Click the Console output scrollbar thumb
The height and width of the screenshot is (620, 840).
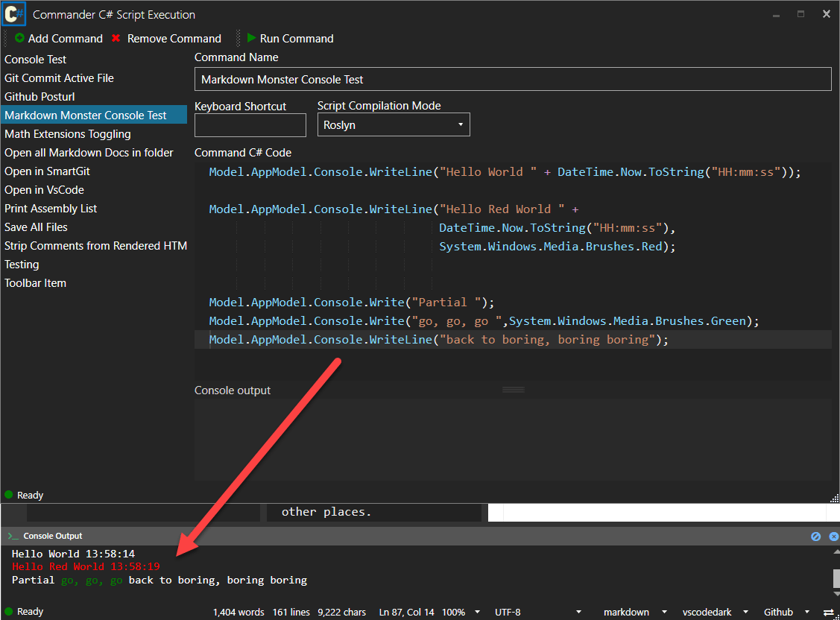[836, 579]
